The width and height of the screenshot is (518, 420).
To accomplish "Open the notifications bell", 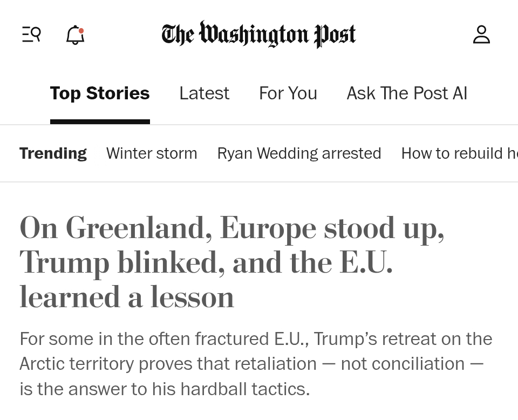I will pyautogui.click(x=75, y=36).
